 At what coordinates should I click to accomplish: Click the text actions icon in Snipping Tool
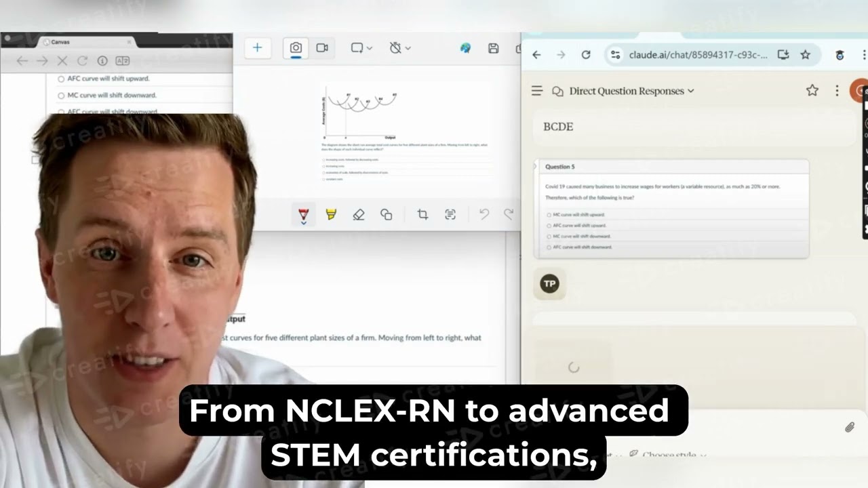(x=450, y=214)
